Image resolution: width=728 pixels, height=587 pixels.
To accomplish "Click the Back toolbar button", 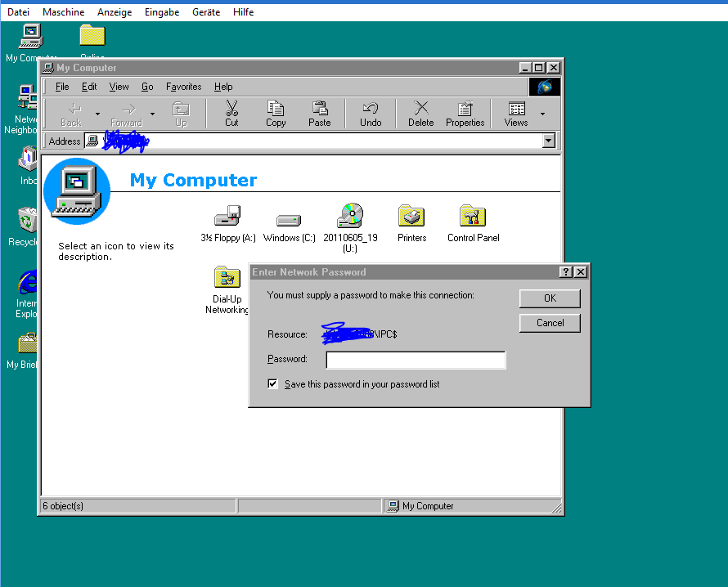I will (x=71, y=113).
